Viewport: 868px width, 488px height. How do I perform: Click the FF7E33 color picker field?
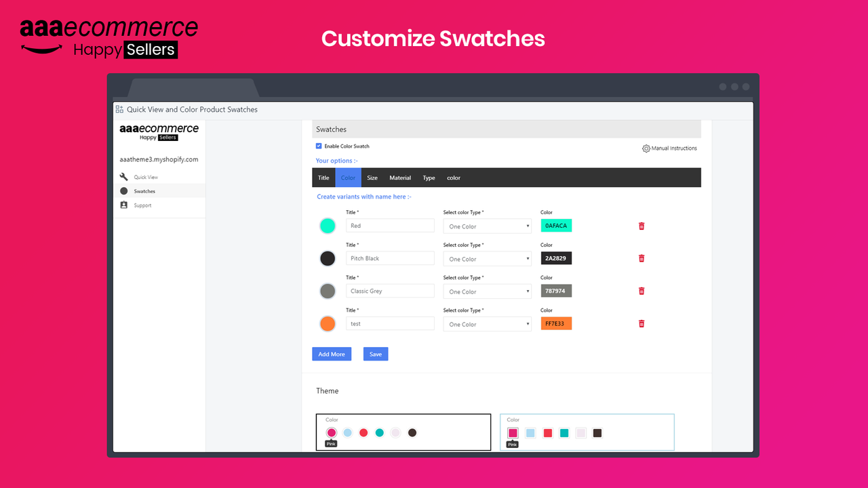tap(556, 323)
